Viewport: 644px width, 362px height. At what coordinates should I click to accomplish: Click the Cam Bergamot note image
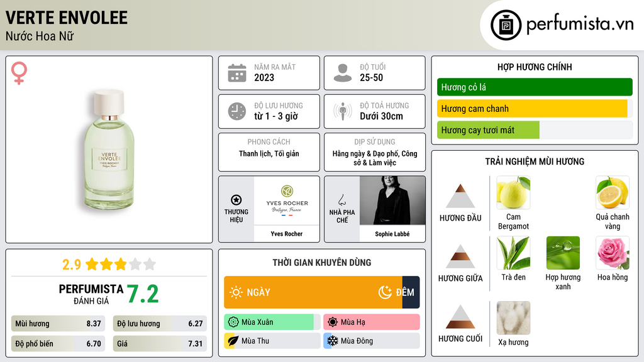pos(513,193)
